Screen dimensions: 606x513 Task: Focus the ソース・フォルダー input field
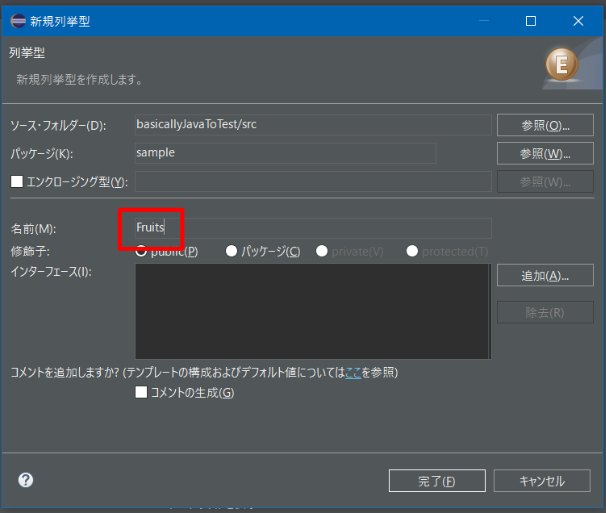pos(313,124)
